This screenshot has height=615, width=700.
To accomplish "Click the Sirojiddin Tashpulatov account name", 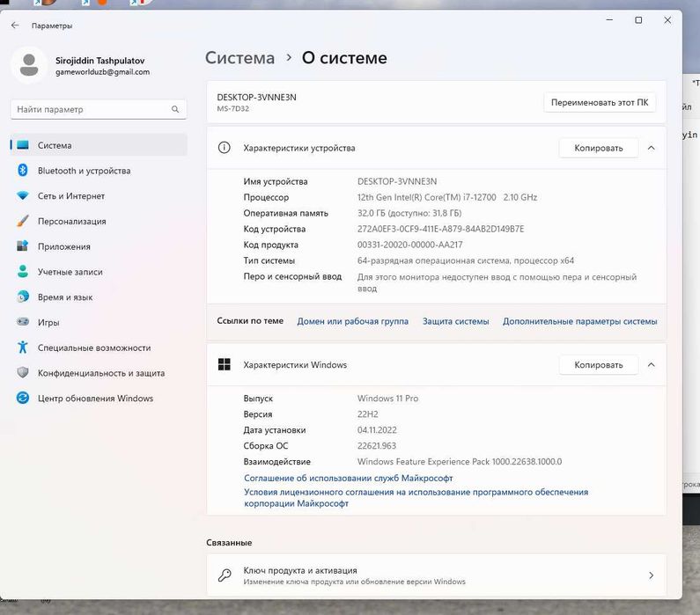I will [x=100, y=60].
